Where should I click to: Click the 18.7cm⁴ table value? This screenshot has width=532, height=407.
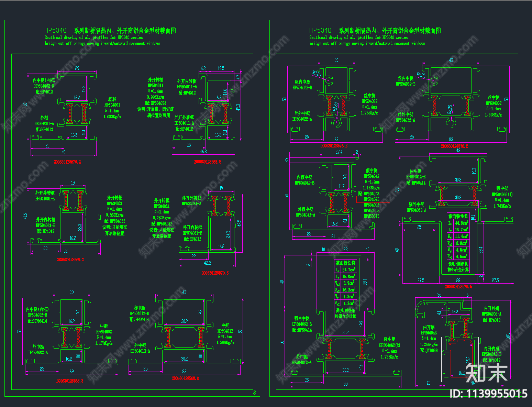[462, 230]
